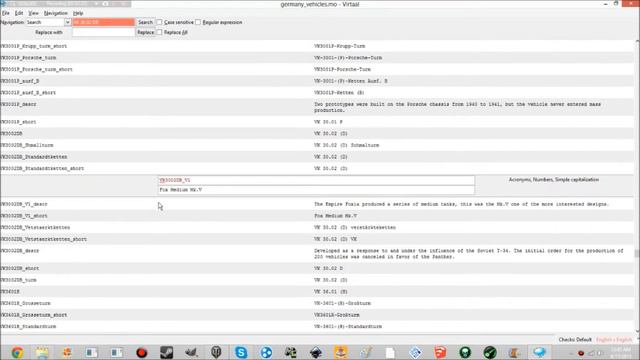Image resolution: width=640 pixels, height=360 pixels.
Task: Click the Replace with input field
Action: pyautogui.click(x=103, y=32)
